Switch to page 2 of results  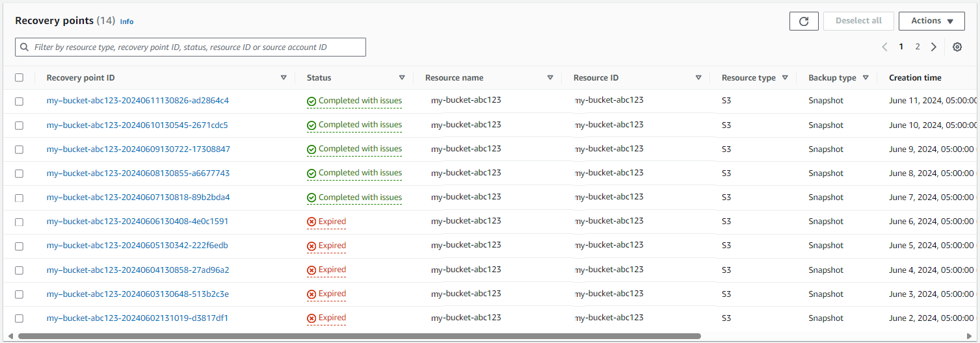(918, 47)
